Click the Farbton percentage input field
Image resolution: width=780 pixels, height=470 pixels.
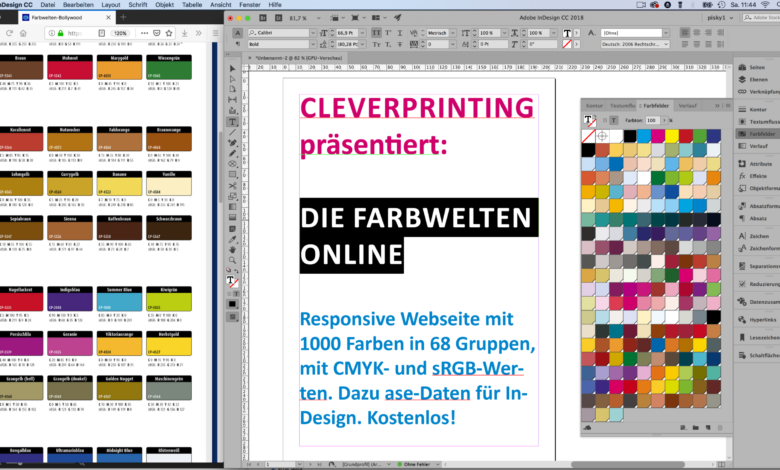point(652,120)
